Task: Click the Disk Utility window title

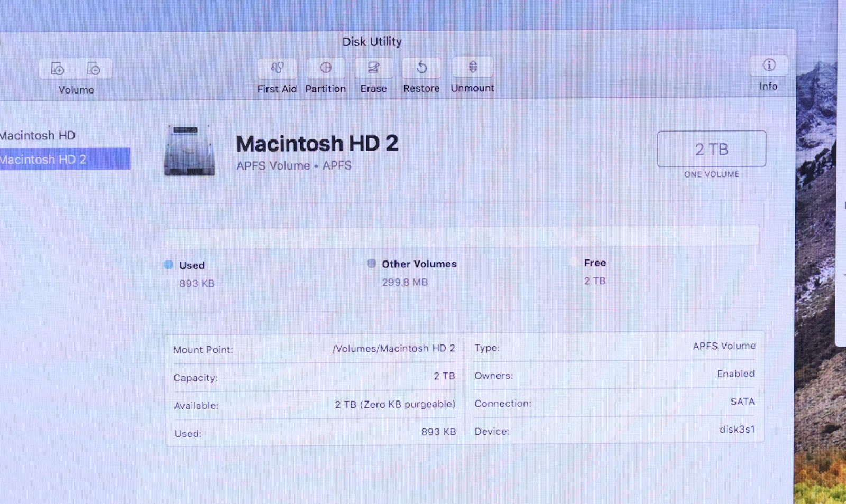Action: pos(372,42)
